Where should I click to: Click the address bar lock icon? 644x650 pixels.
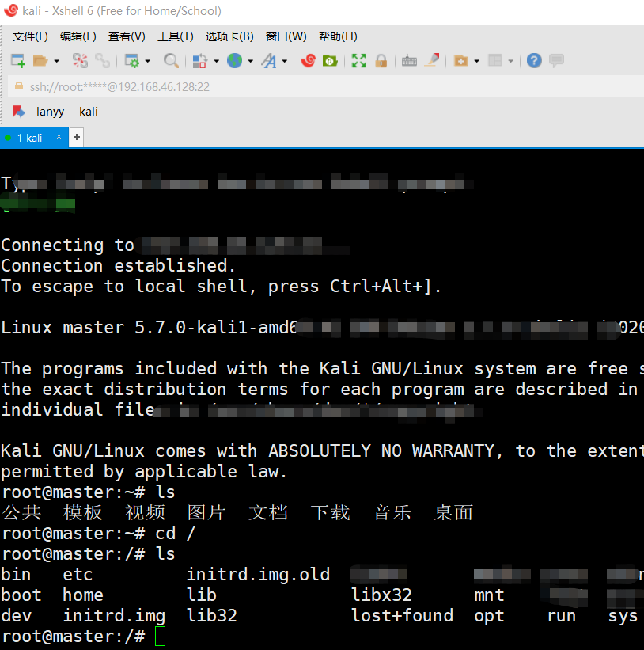(x=19, y=86)
